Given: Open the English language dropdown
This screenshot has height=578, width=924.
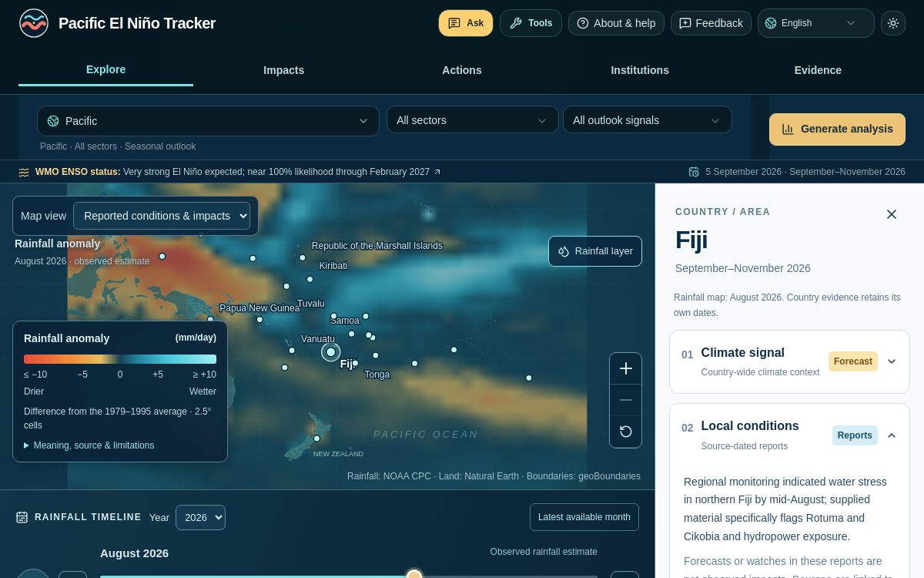Looking at the screenshot, I should (x=815, y=23).
